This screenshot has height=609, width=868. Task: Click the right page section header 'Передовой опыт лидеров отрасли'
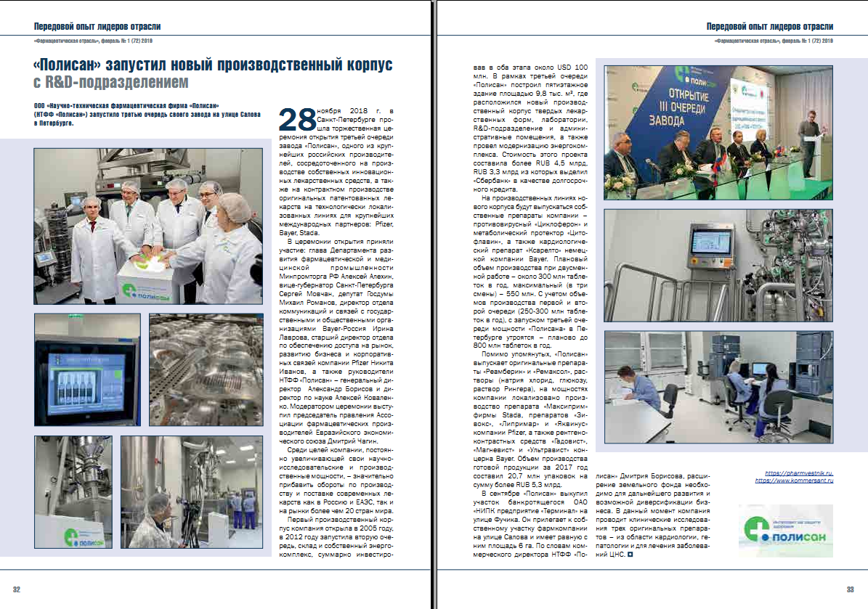click(x=769, y=26)
